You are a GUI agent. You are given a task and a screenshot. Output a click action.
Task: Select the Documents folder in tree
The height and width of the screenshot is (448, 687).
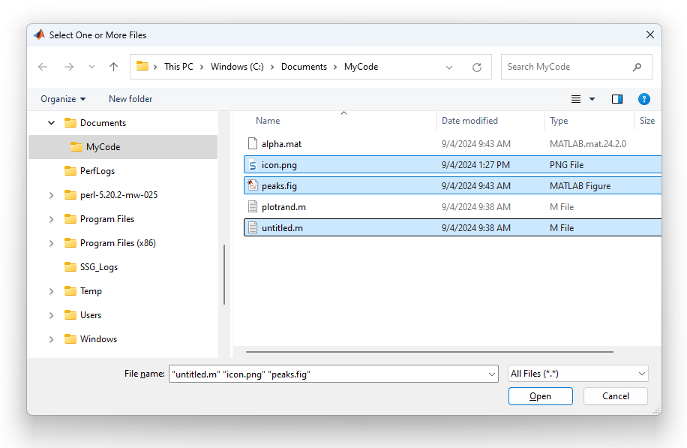(103, 123)
